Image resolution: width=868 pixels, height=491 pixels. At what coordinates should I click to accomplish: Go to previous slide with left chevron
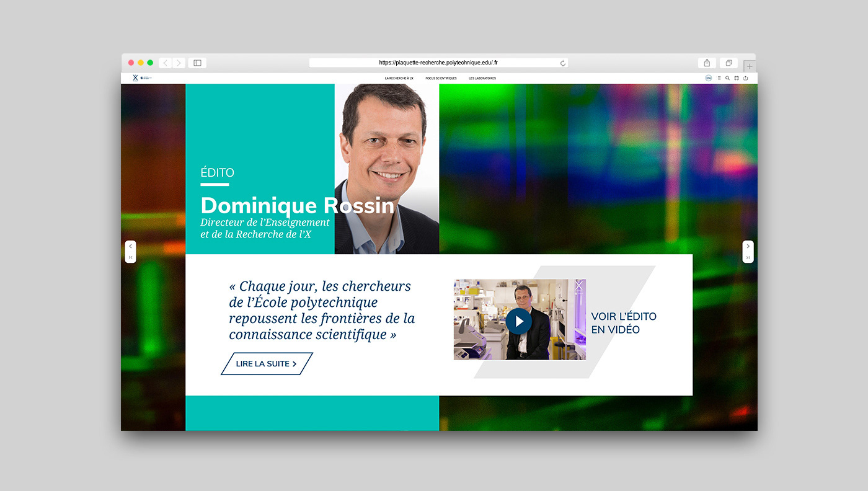tap(130, 246)
